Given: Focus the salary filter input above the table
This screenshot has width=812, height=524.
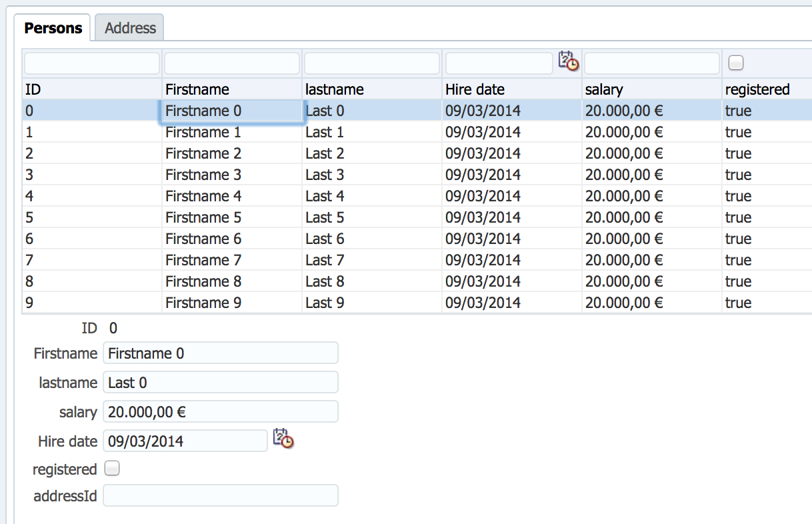Looking at the screenshot, I should (652, 63).
